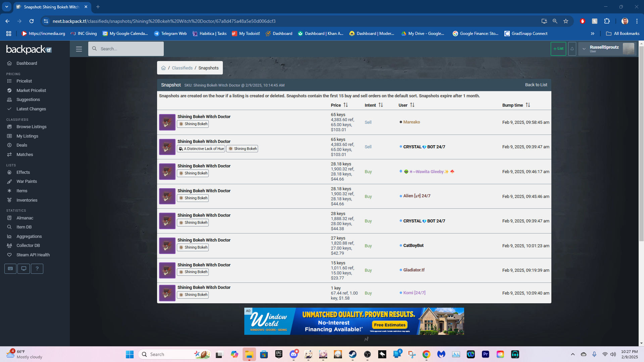
Task: Open Epic Games launcher from taskbar
Action: [x=279, y=354]
